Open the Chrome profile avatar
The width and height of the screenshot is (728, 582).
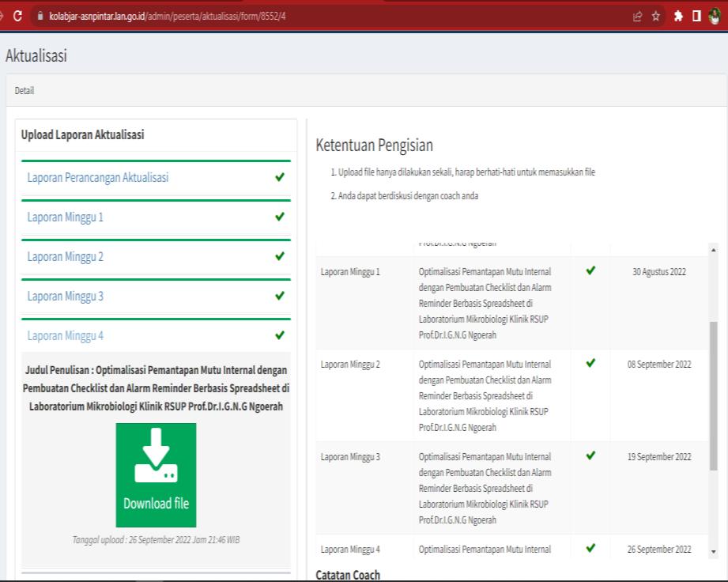715,17
